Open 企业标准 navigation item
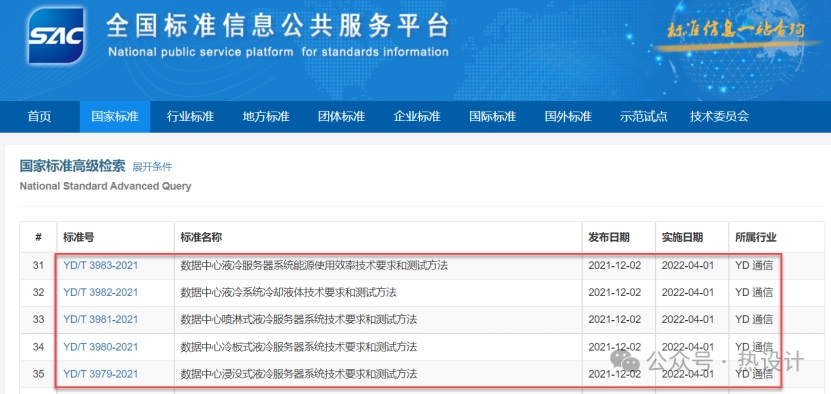Image resolution: width=831 pixels, height=394 pixels. [x=417, y=117]
